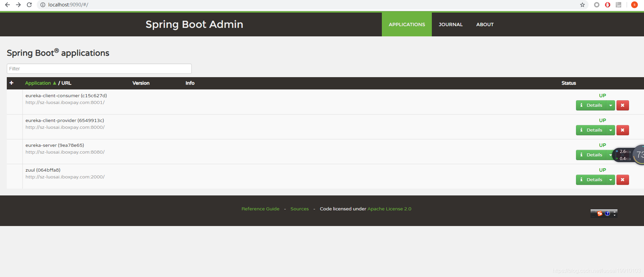644x277 pixels.
Task: Open Details for eureka-client-consumer
Action: (x=591, y=105)
